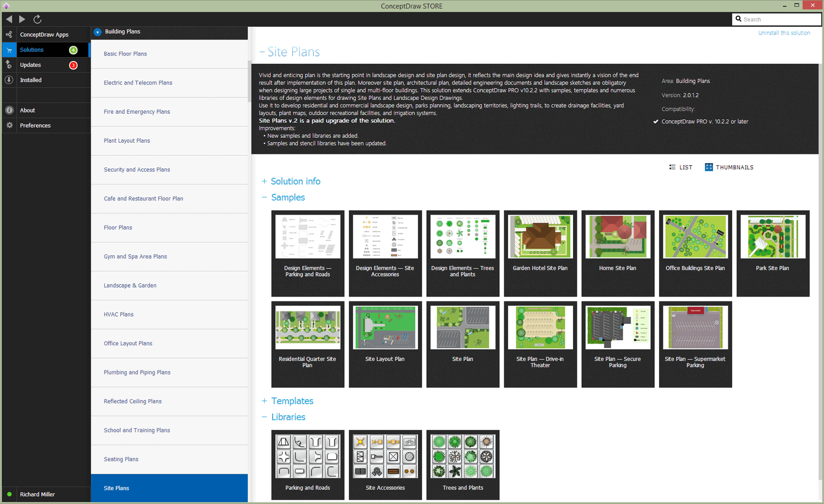Collapse the Samples section
This screenshot has height=504, width=824.
pyautogui.click(x=264, y=197)
